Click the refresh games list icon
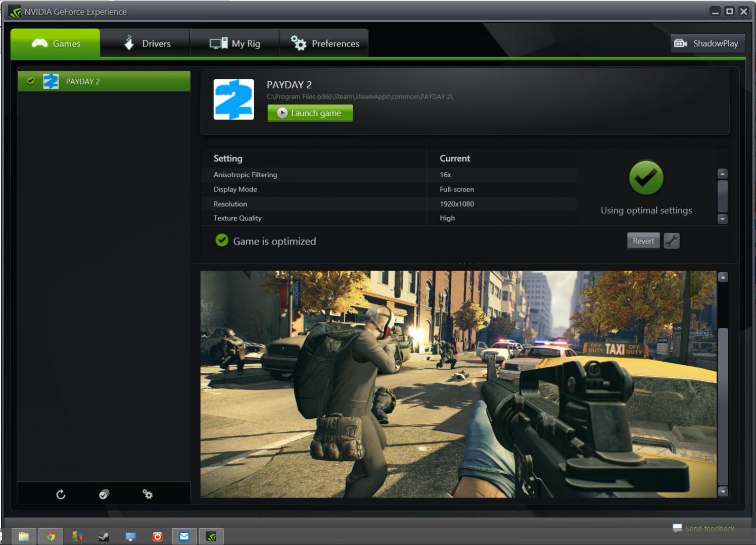Viewport: 756px width, 545px height. 61,494
